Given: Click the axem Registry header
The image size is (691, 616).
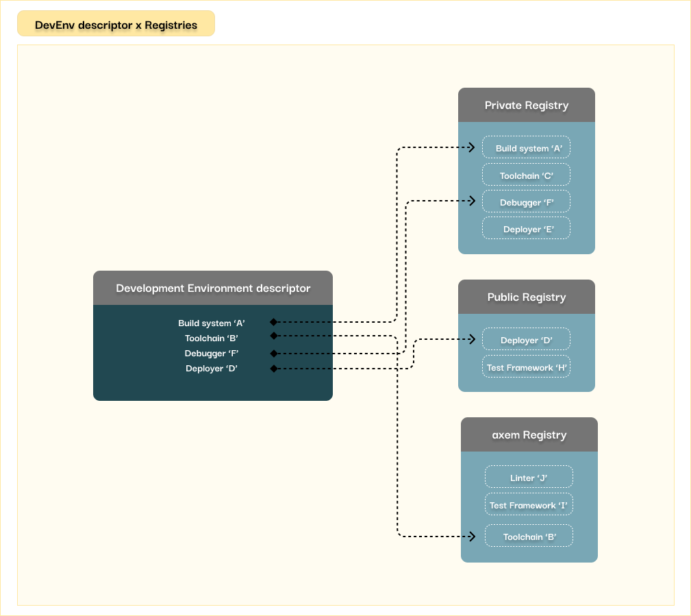Looking at the screenshot, I should [529, 435].
